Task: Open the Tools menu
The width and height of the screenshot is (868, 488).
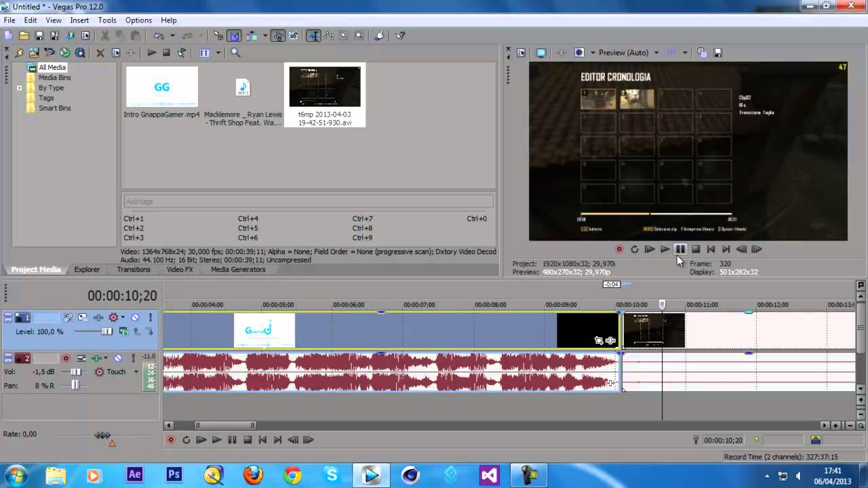Action: pos(106,20)
